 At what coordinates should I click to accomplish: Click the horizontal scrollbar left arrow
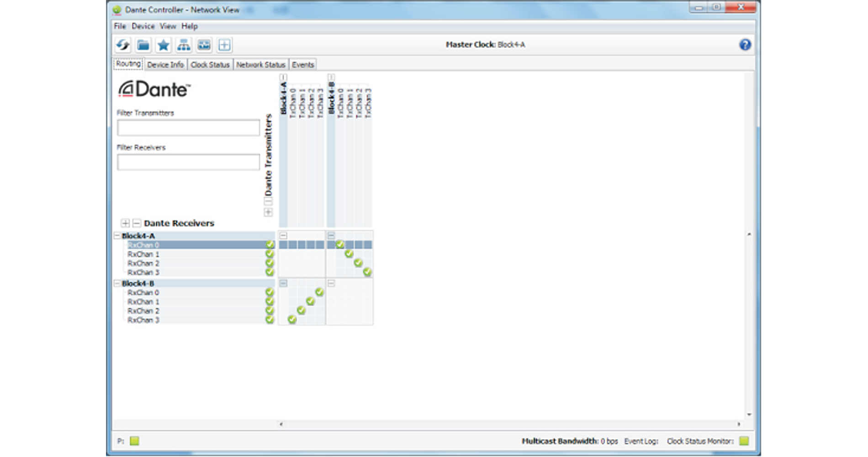[x=281, y=424]
